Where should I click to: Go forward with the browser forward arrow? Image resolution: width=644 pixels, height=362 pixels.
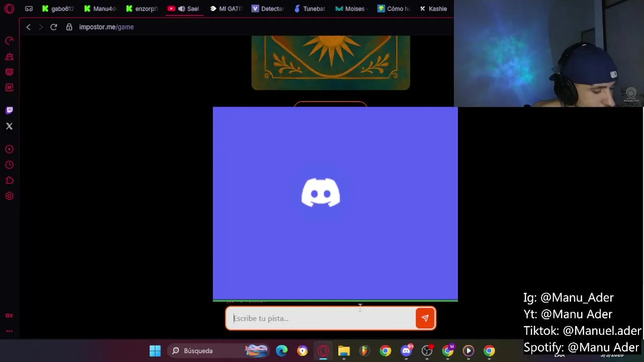41,27
